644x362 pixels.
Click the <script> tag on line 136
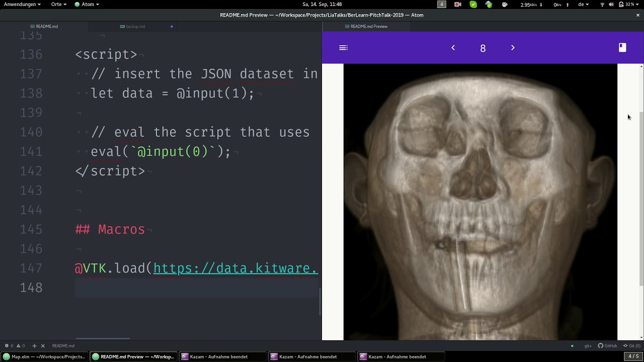click(x=106, y=54)
